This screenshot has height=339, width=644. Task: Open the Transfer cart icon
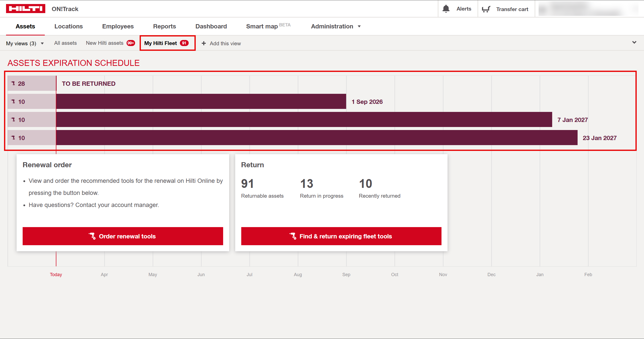coord(486,9)
